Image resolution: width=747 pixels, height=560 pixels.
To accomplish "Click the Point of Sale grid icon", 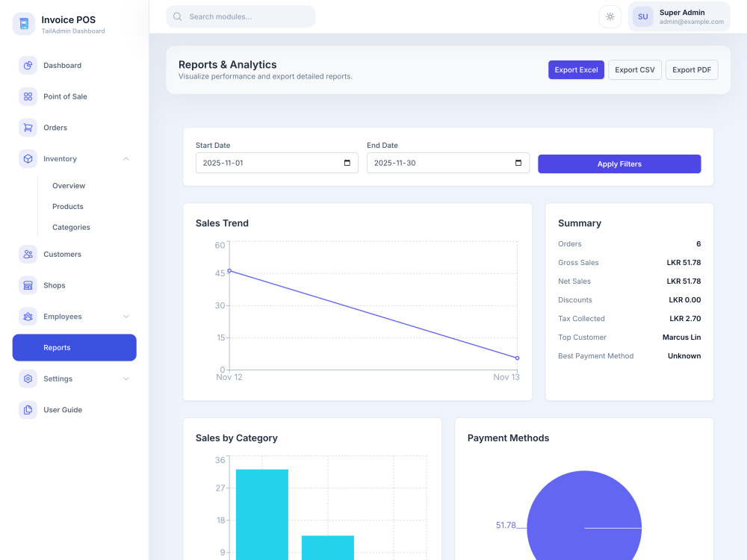I will 28,96.
